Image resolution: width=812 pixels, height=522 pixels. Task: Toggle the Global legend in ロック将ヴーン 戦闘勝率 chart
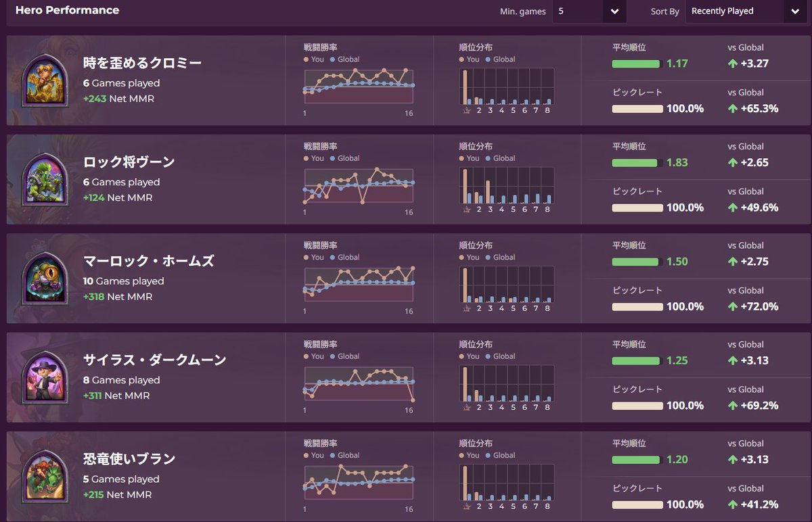pyautogui.click(x=345, y=158)
